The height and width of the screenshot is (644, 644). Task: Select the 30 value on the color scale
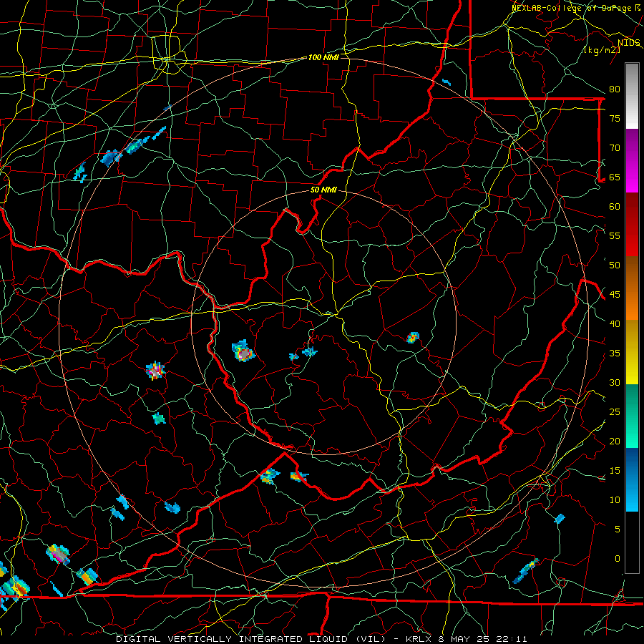615,382
